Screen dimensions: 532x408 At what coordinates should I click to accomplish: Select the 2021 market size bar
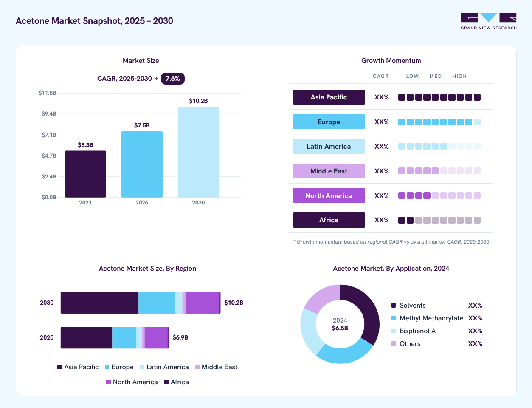85,174
